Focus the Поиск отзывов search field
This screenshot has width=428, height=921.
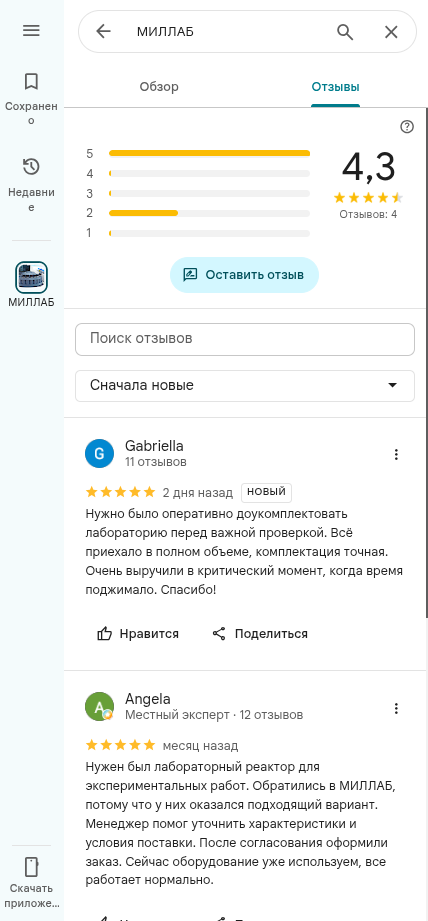click(245, 339)
